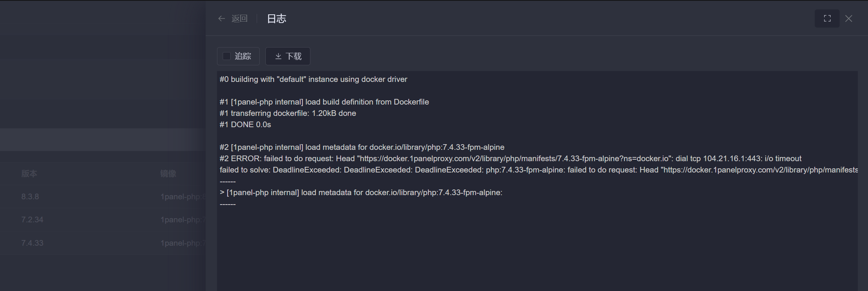Click the back arrow icon
This screenshot has height=291, width=868.
[222, 18]
